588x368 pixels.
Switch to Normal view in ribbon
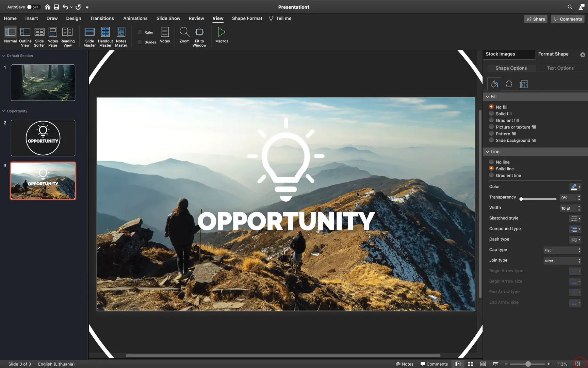coord(10,35)
